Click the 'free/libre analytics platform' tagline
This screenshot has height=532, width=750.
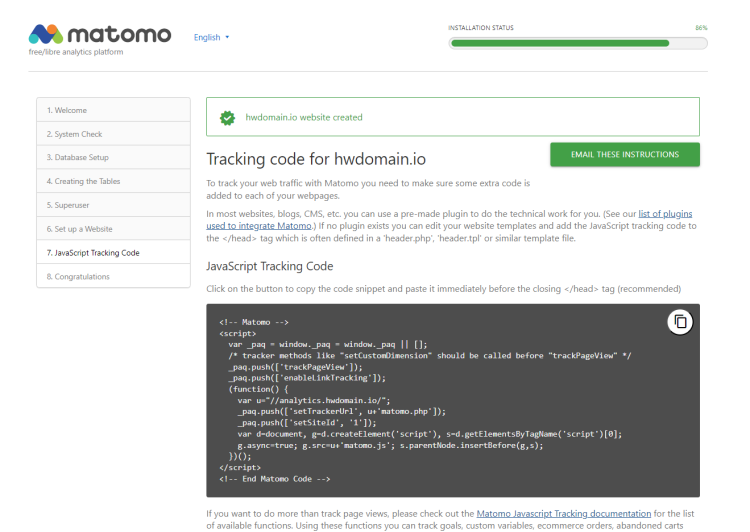pyautogui.click(x=76, y=52)
